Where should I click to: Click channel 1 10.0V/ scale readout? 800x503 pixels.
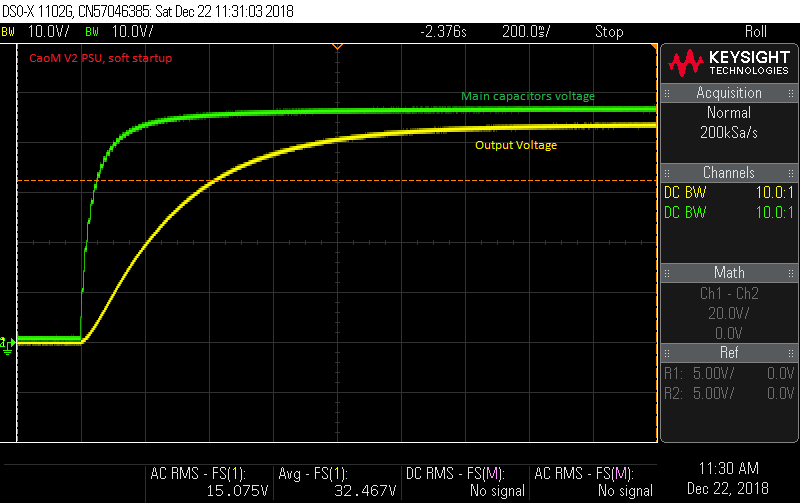[48, 32]
